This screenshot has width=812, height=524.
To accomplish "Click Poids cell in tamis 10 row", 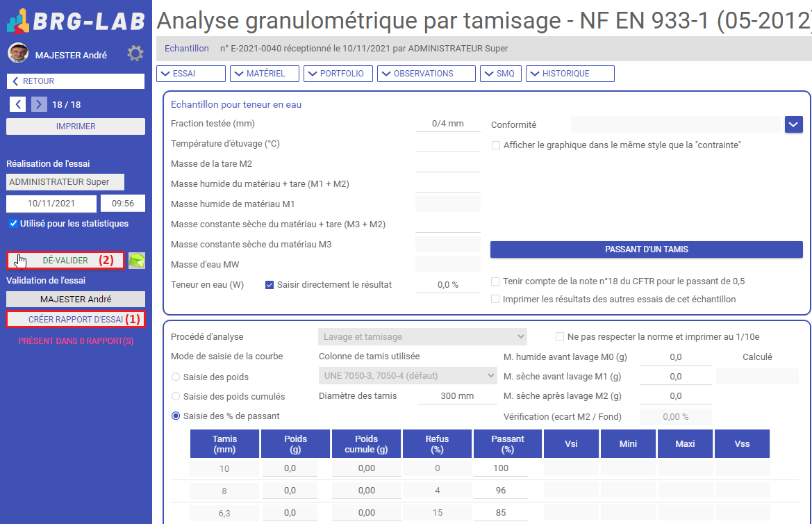I will click(x=290, y=468).
